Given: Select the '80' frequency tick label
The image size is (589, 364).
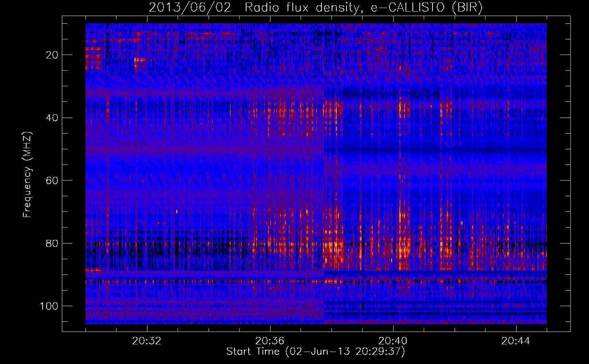Looking at the screenshot, I should coord(52,243).
